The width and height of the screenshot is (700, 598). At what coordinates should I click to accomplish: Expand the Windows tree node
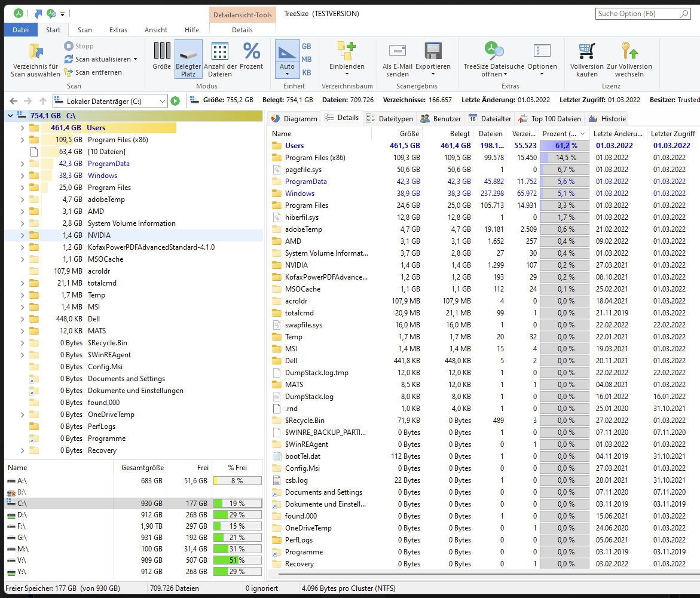pyautogui.click(x=22, y=176)
